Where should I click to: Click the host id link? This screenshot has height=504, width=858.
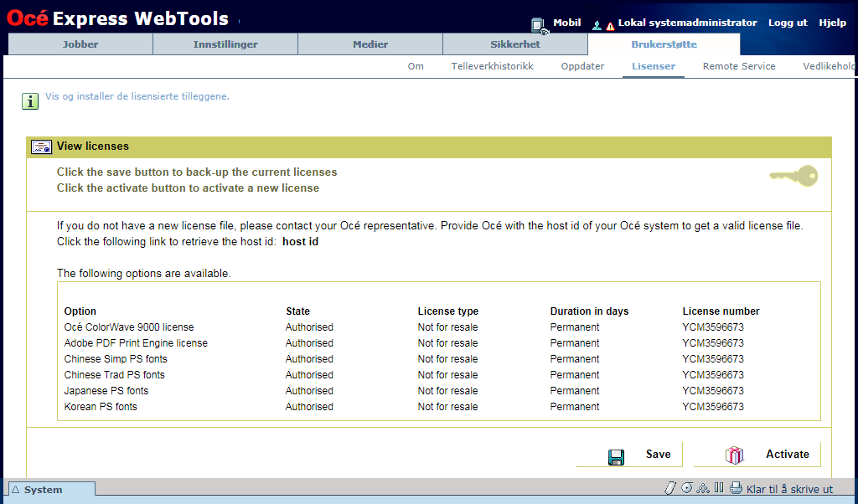click(x=301, y=242)
